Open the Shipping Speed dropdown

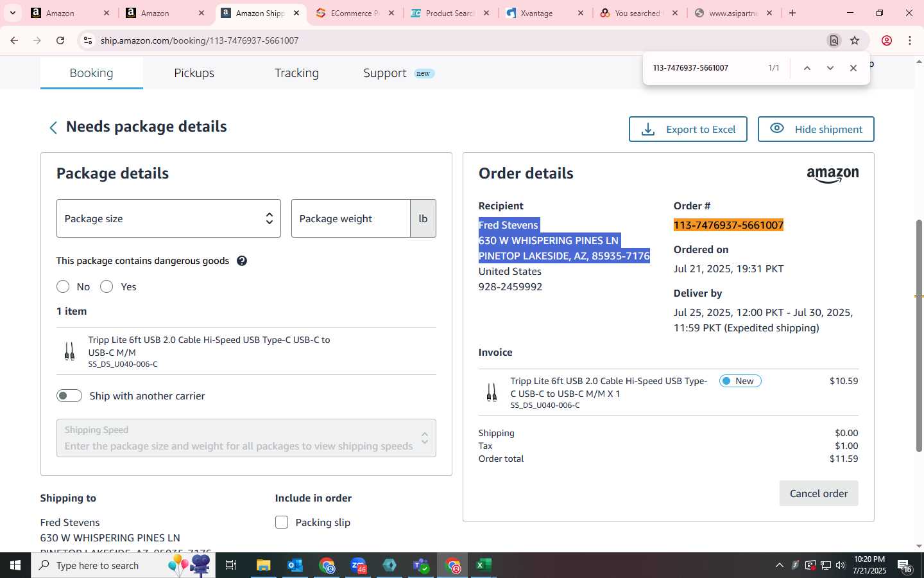click(246, 438)
